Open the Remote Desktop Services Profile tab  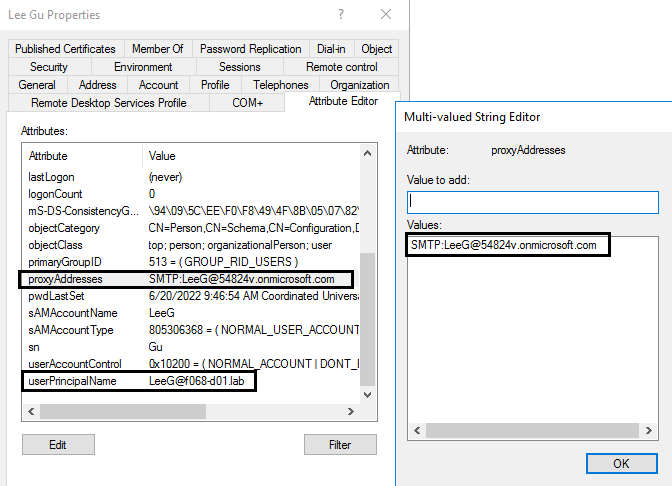coord(108,103)
